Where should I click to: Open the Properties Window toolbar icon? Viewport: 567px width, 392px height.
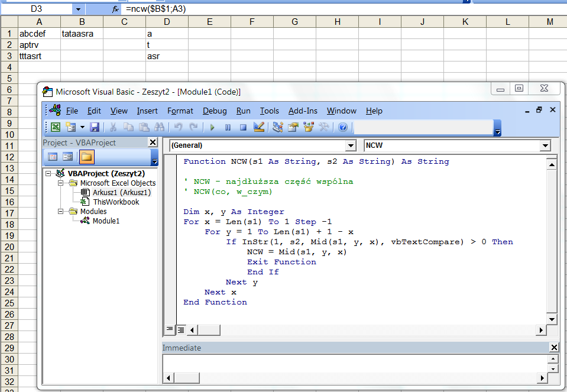293,127
